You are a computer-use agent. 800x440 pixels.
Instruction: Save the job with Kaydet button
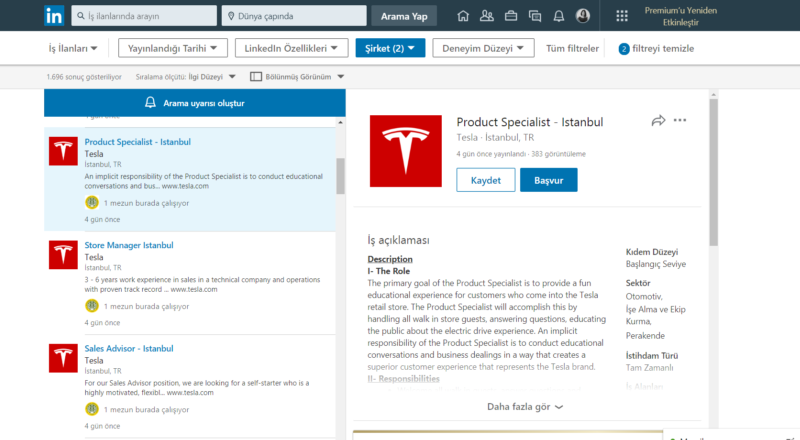coord(485,180)
